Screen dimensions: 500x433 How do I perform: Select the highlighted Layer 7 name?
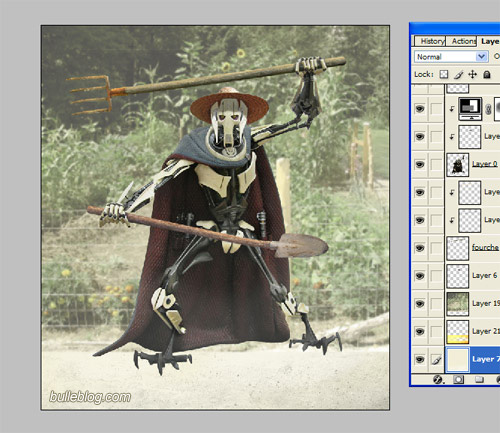pyautogui.click(x=486, y=359)
